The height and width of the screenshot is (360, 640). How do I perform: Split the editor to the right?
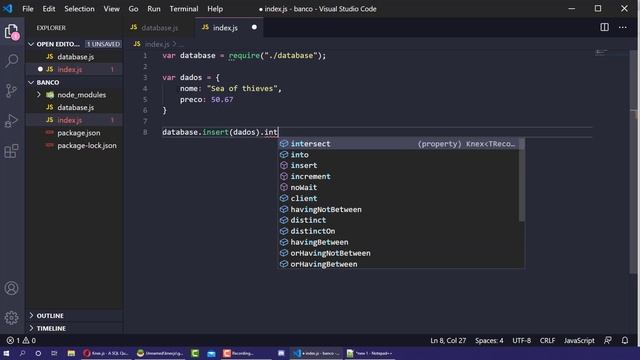[604, 27]
